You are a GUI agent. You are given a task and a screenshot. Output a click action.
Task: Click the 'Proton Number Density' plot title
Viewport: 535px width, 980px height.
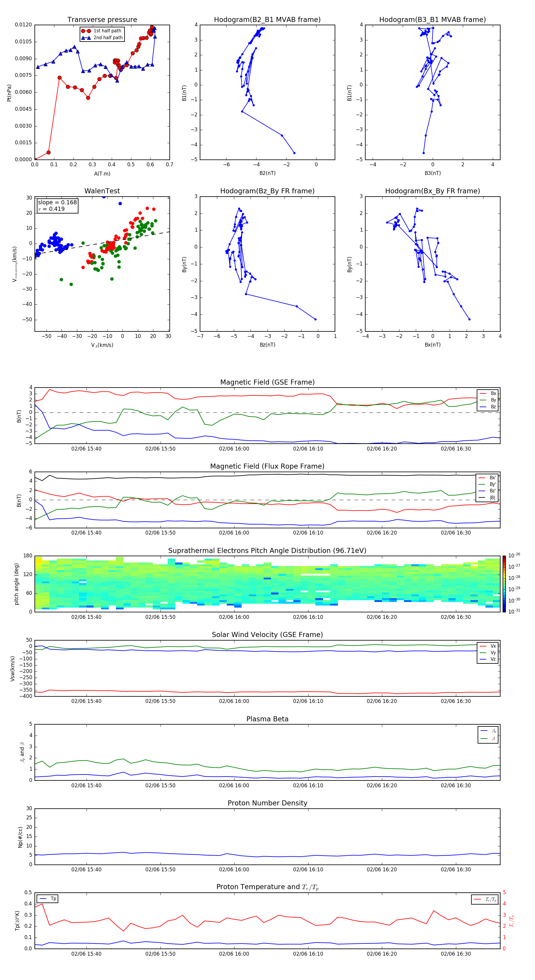(x=267, y=803)
